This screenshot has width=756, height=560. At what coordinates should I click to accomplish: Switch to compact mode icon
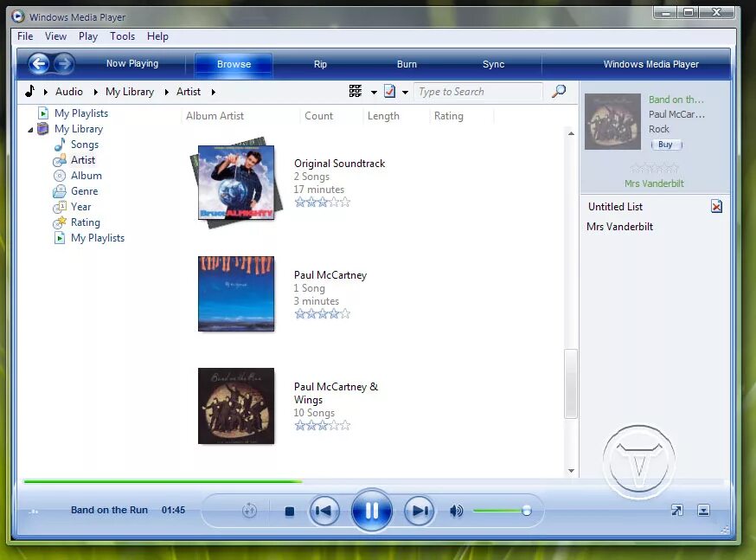[x=703, y=510]
